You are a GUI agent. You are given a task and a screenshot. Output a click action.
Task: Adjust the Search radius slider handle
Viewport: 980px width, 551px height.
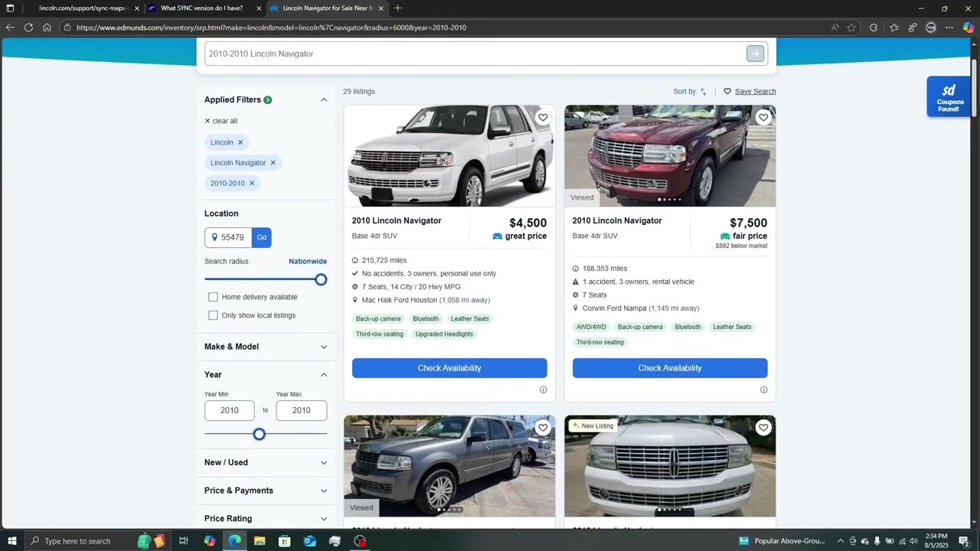(x=321, y=279)
